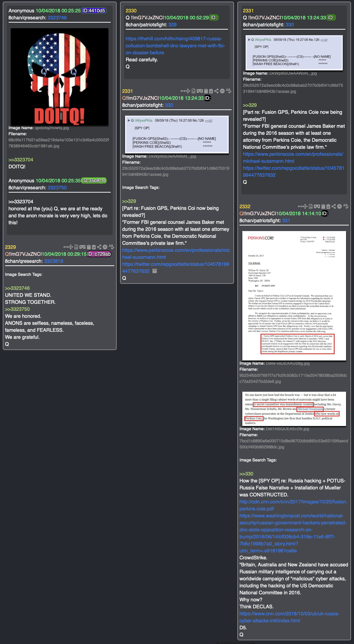Click the four-way move arrows icon on post 2329
The width and height of the screenshot is (354, 644).
71,247
